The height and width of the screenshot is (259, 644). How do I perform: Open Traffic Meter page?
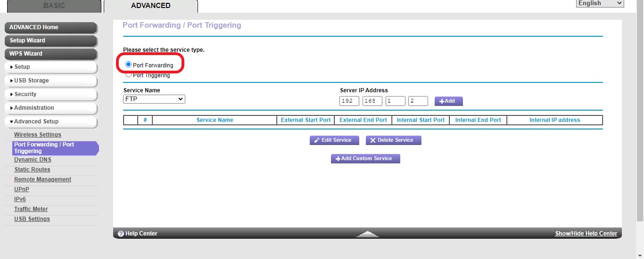point(31,209)
